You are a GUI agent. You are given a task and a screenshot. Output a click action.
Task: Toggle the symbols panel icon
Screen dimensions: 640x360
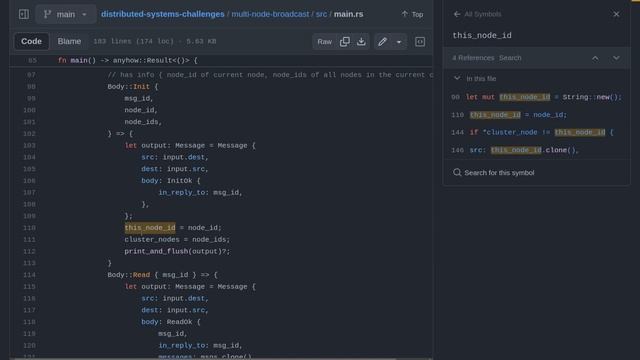pyautogui.click(x=420, y=42)
